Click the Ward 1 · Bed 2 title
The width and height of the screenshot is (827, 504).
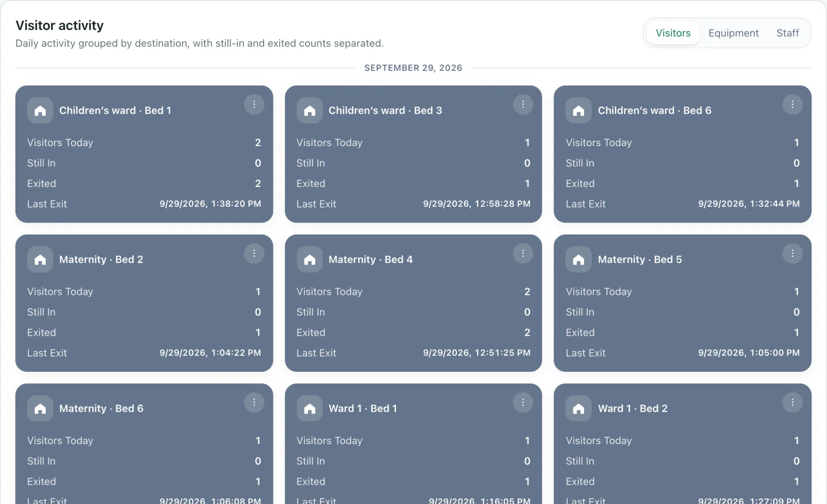(x=633, y=408)
